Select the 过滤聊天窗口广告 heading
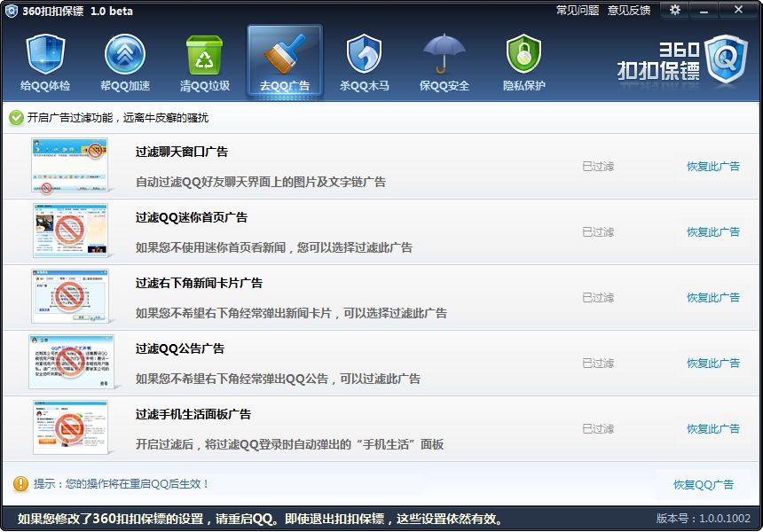 pyautogui.click(x=182, y=152)
